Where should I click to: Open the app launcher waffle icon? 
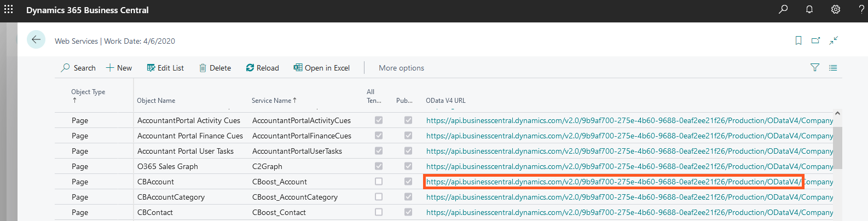(x=9, y=10)
